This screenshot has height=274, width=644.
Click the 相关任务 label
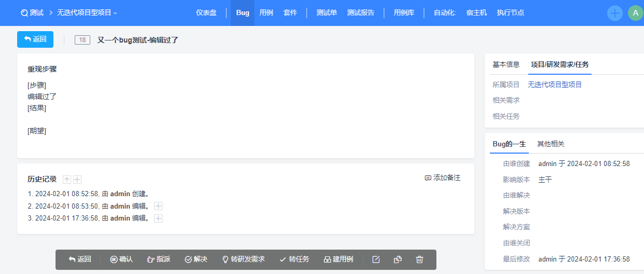click(506, 116)
